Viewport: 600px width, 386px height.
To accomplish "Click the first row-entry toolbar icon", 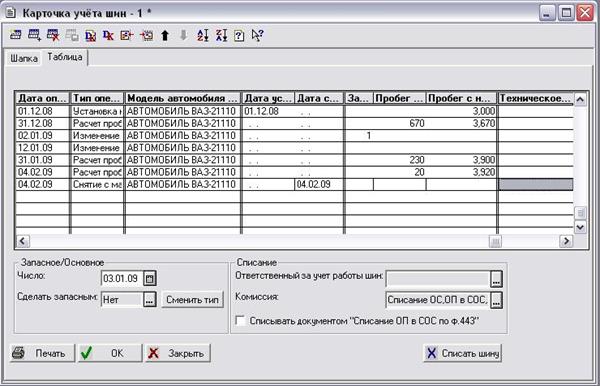I will pos(15,35).
